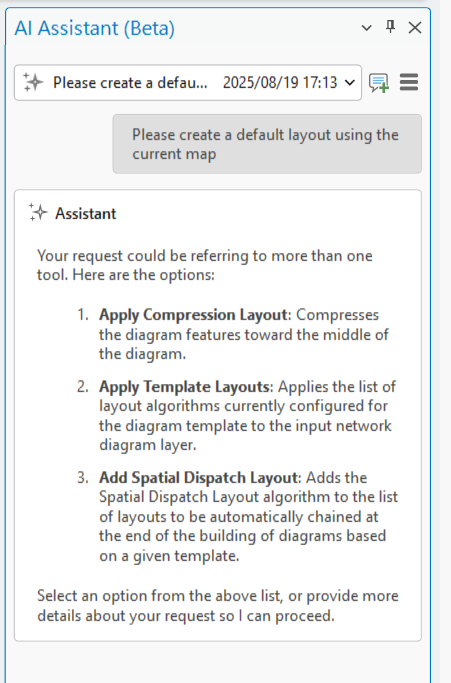Select the Apply Compression Layout option
Viewport: 451px width, 683px height.
pos(193,314)
